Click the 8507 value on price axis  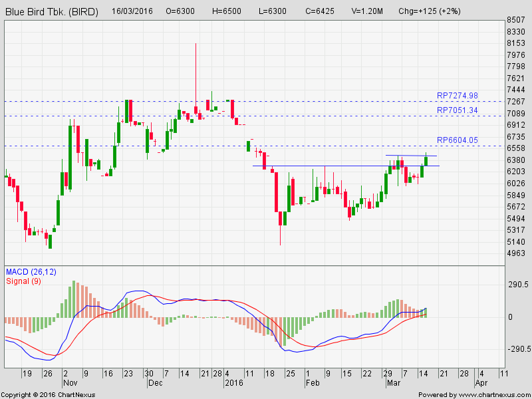516,21
